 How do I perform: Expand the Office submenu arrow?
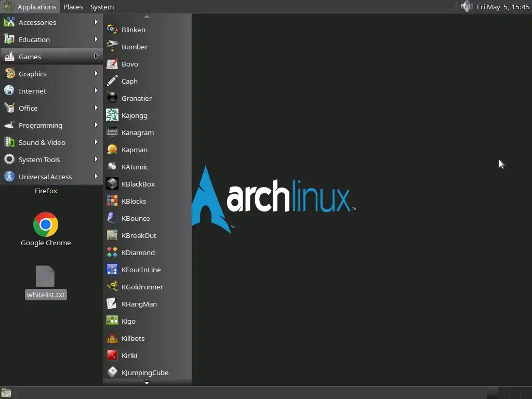96,108
